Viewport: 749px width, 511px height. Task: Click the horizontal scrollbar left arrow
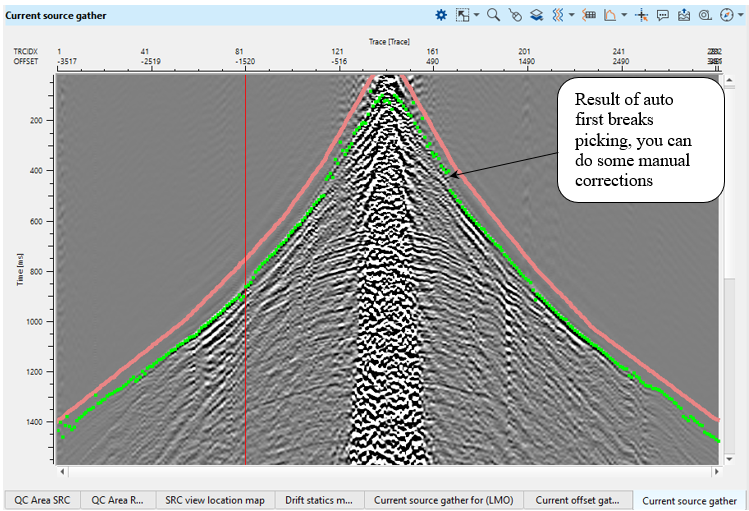62,471
